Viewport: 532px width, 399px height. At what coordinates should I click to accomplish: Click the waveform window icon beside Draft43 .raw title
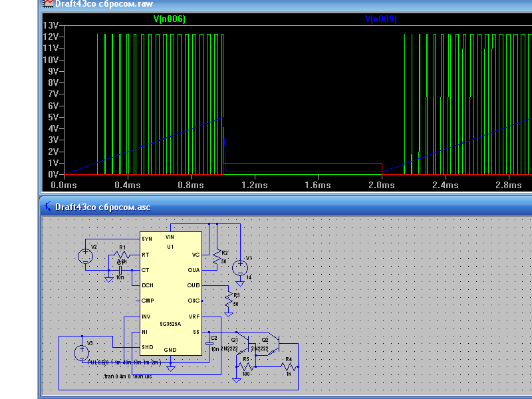click(48, 3)
